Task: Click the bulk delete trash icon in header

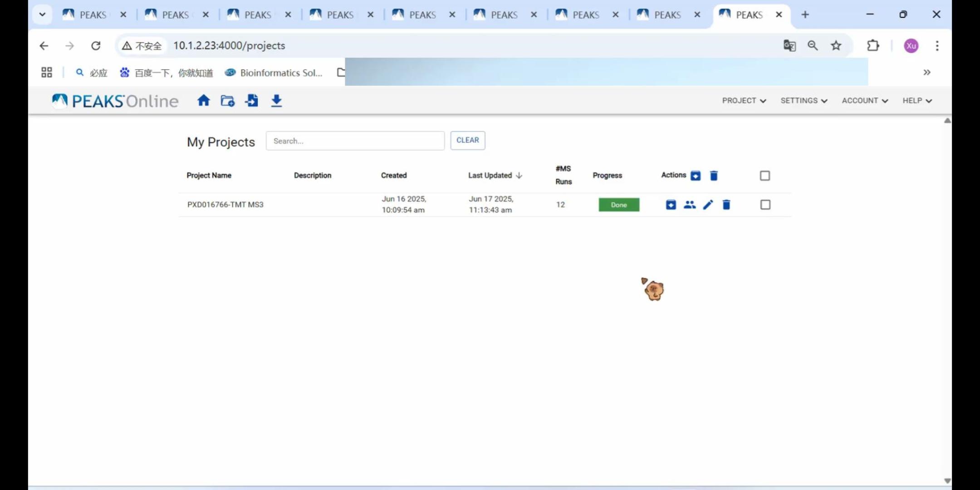Action: click(x=714, y=176)
